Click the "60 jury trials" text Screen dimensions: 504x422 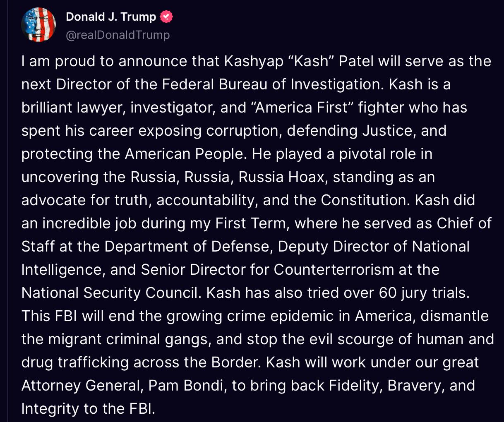coord(424,293)
